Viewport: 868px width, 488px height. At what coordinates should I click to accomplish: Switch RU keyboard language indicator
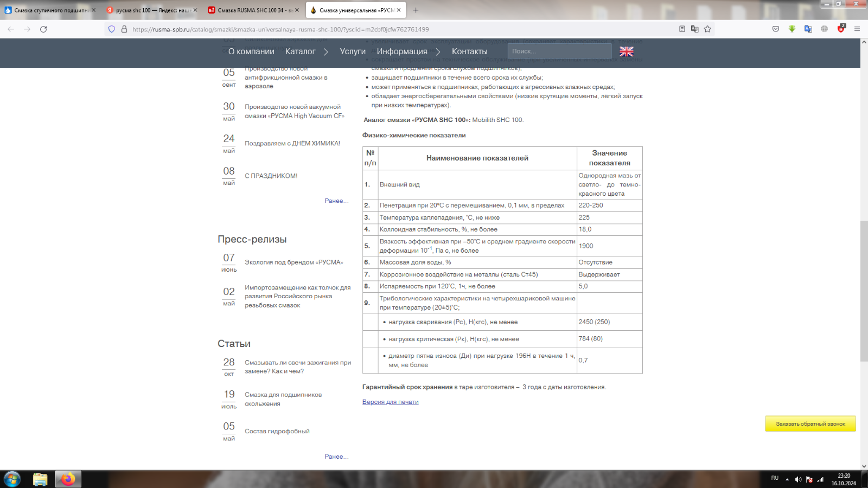(x=775, y=478)
